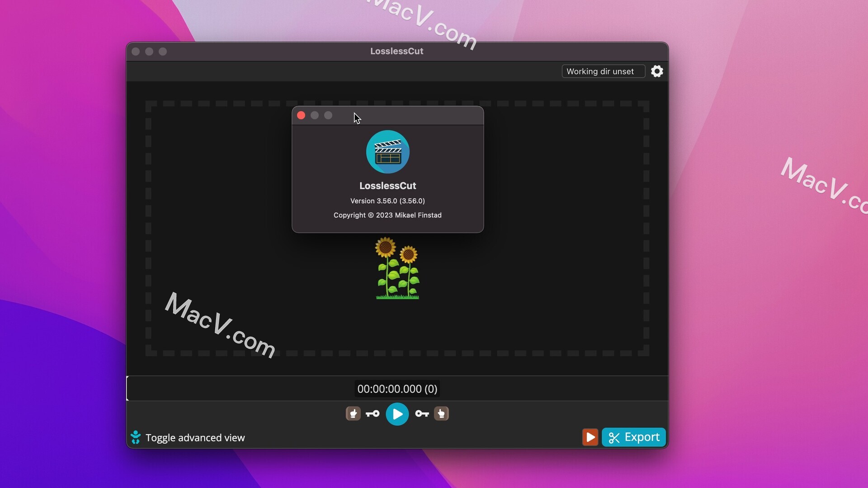The width and height of the screenshot is (868, 488).
Task: Click the Copyright 2023 Mikael Finstad text
Action: pyautogui.click(x=387, y=215)
